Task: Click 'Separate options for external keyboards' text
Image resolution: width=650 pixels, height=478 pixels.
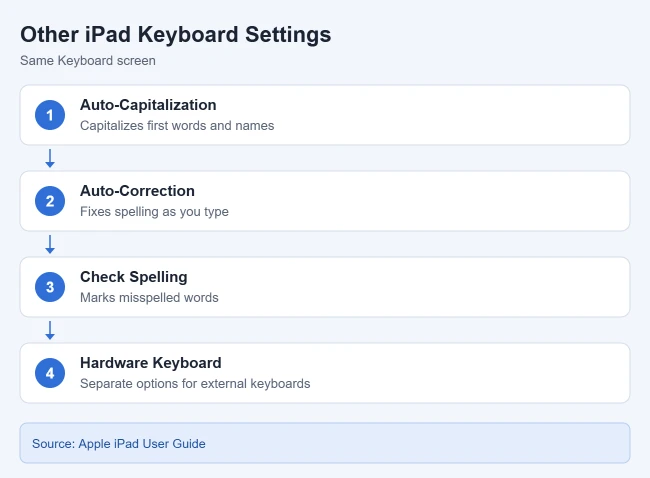Action: tap(195, 384)
